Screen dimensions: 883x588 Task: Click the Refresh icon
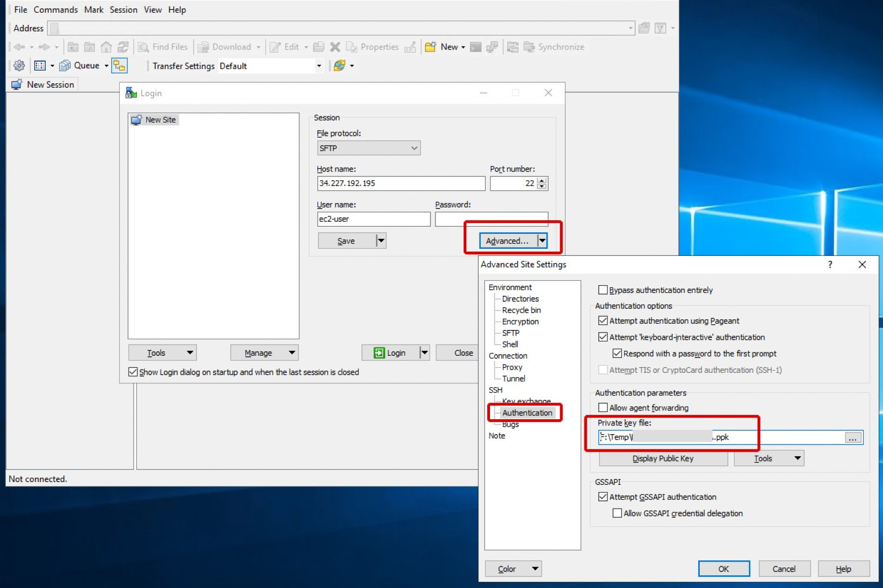(x=123, y=47)
